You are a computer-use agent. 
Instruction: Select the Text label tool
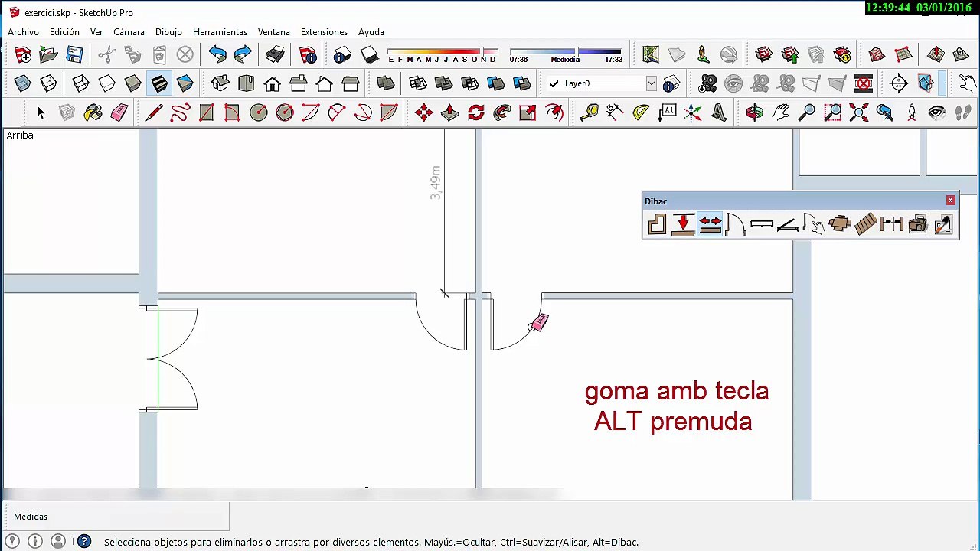667,112
